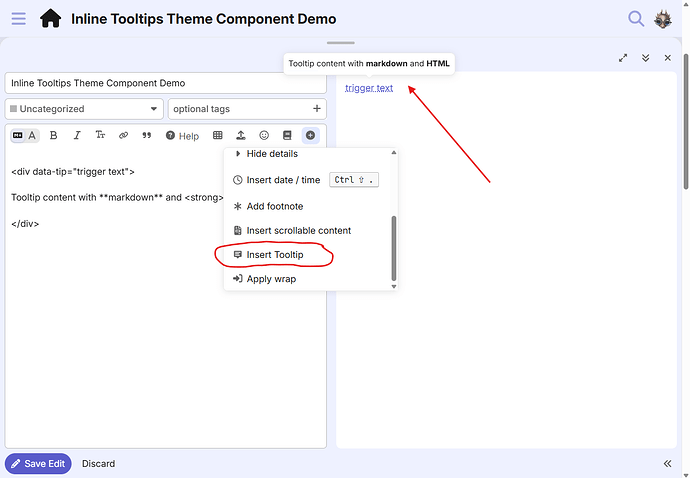Insert a blockquote

pos(147,136)
